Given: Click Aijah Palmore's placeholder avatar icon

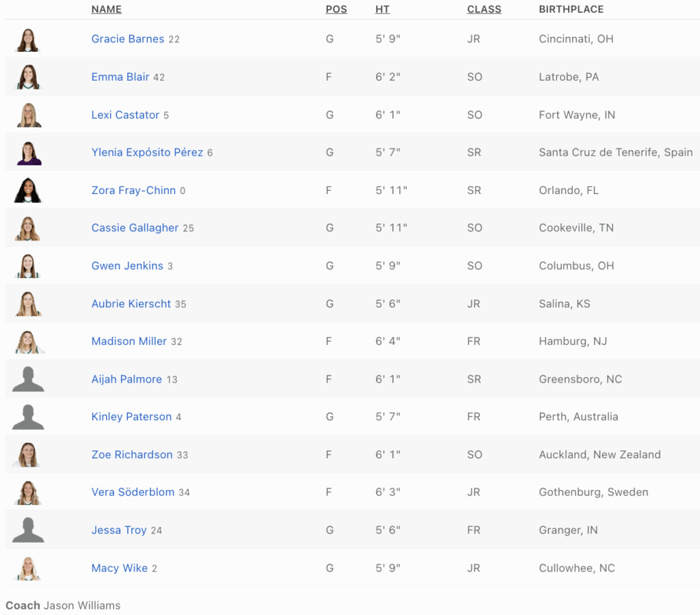Looking at the screenshot, I should 28,379.
